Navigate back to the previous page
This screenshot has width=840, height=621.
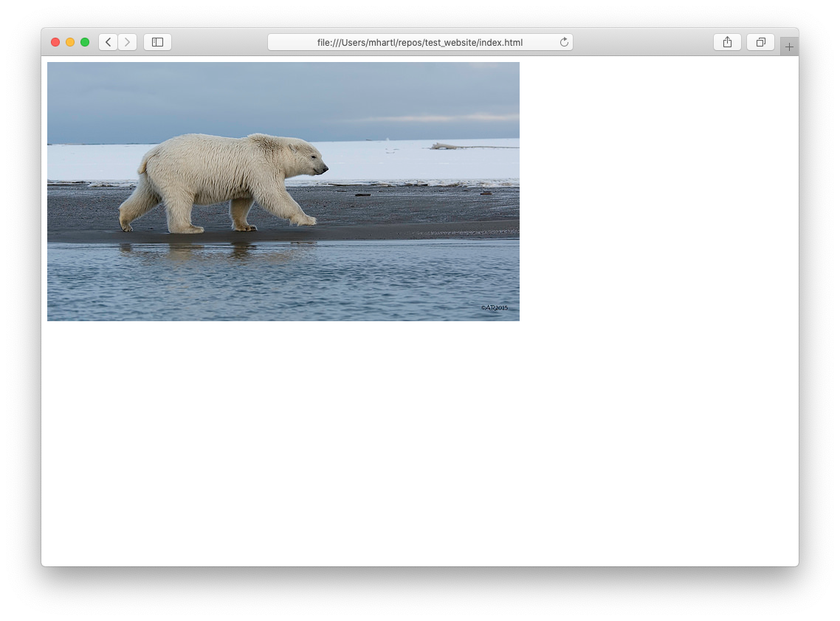(108, 42)
